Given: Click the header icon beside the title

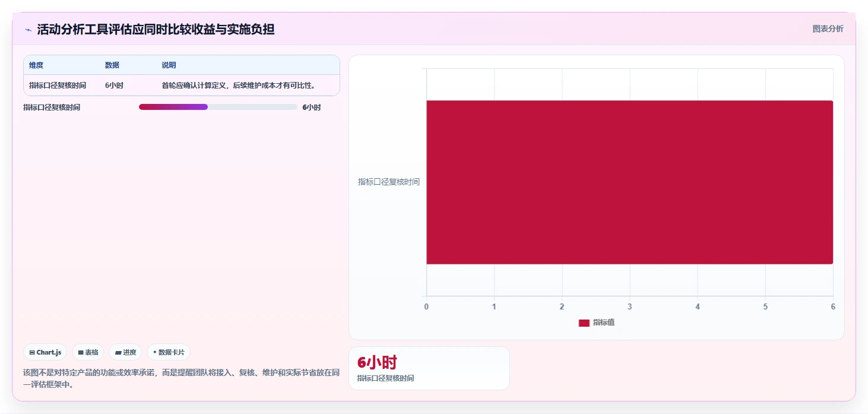Looking at the screenshot, I should pos(28,30).
